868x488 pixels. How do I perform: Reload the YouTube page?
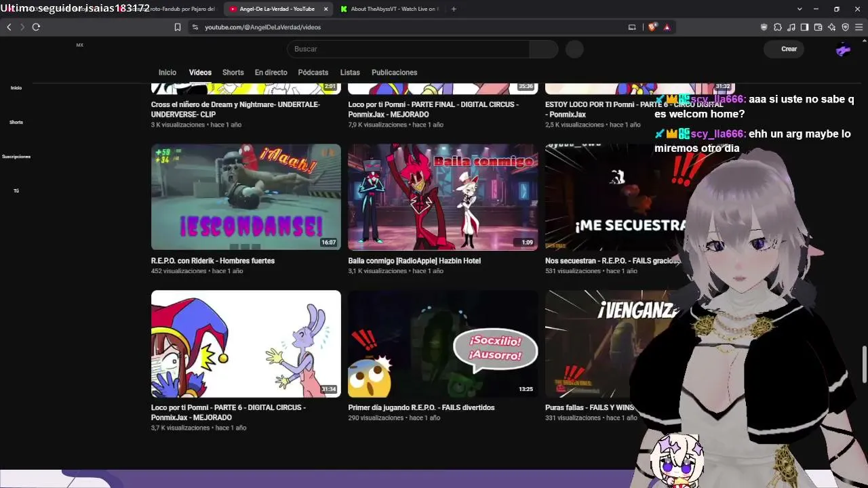coord(36,27)
